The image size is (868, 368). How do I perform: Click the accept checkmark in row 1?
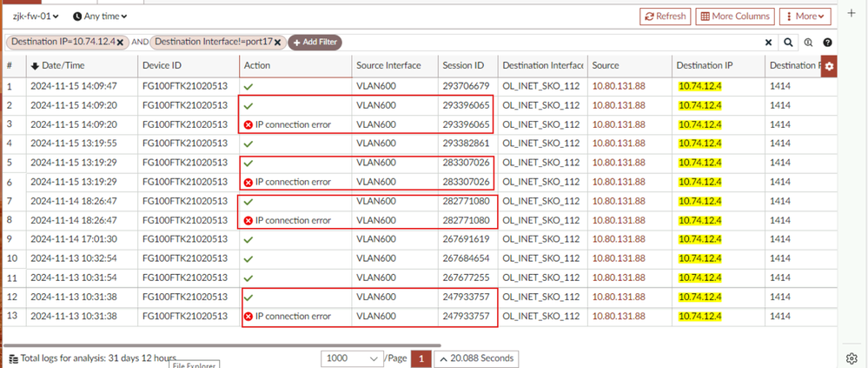coord(248,87)
